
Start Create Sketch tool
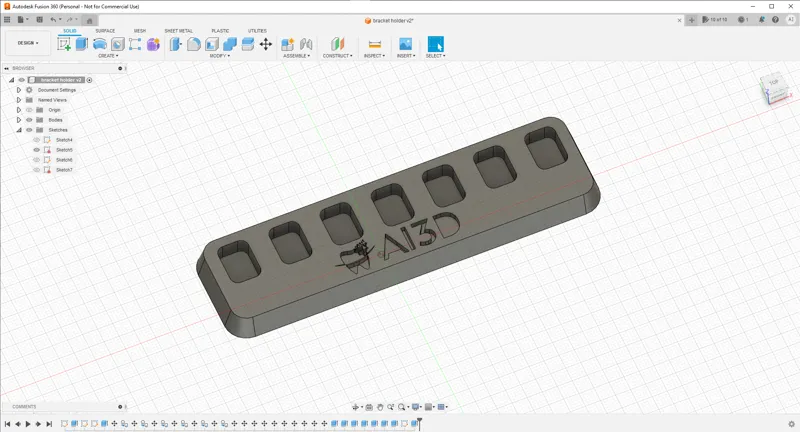coord(64,44)
